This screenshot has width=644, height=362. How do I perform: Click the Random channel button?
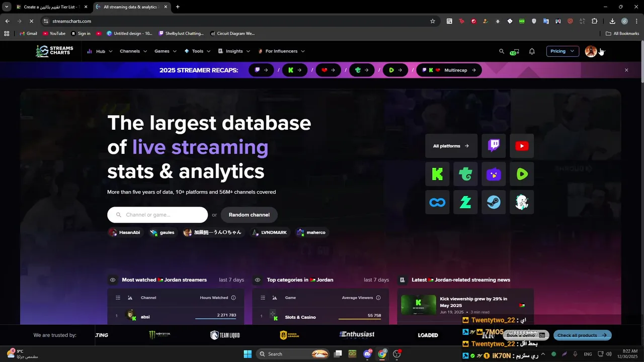249,215
